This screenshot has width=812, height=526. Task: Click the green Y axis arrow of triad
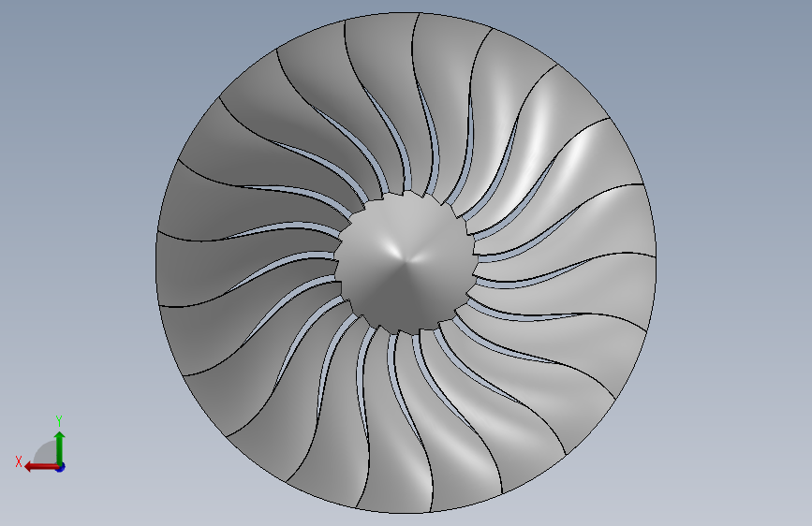pos(60,448)
